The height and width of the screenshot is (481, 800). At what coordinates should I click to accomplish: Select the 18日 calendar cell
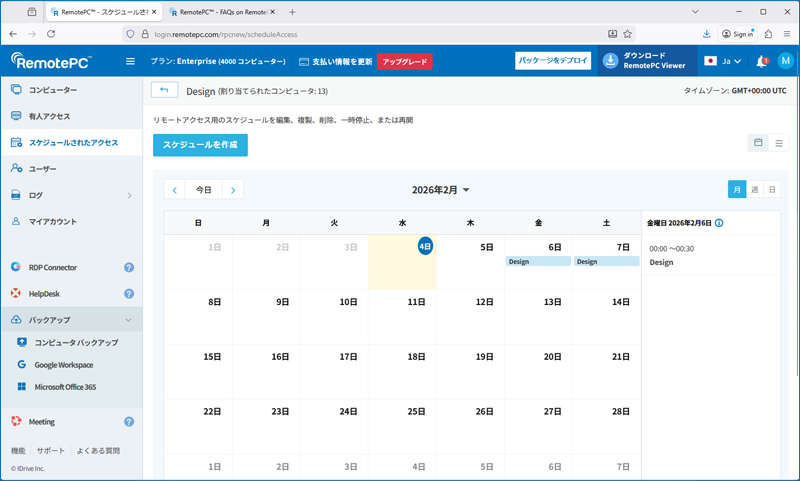pos(402,371)
